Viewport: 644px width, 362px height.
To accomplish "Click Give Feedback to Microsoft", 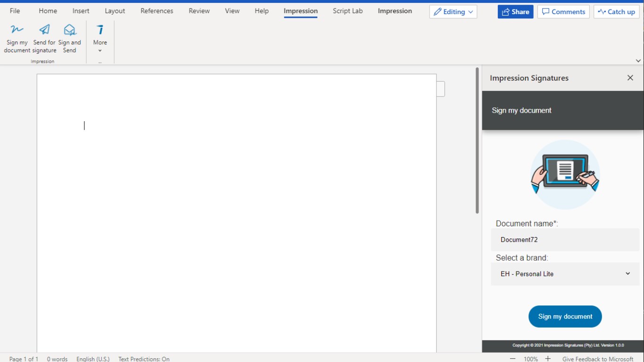I will click(x=598, y=359).
